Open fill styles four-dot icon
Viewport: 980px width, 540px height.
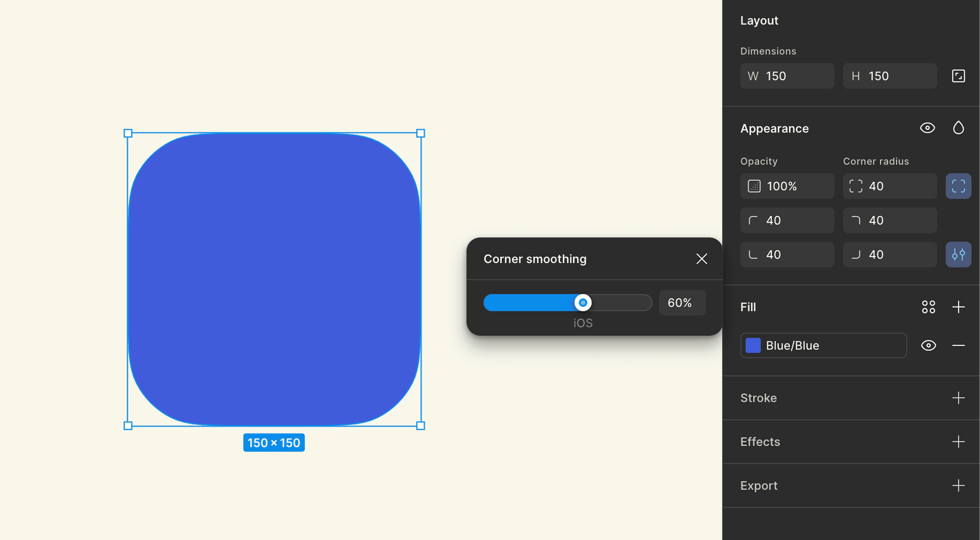click(x=928, y=307)
